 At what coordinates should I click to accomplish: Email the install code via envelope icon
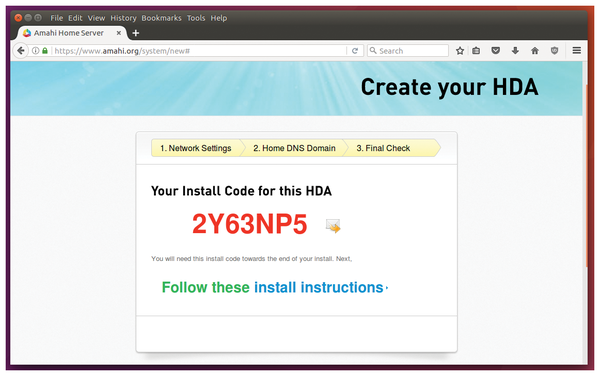333,226
